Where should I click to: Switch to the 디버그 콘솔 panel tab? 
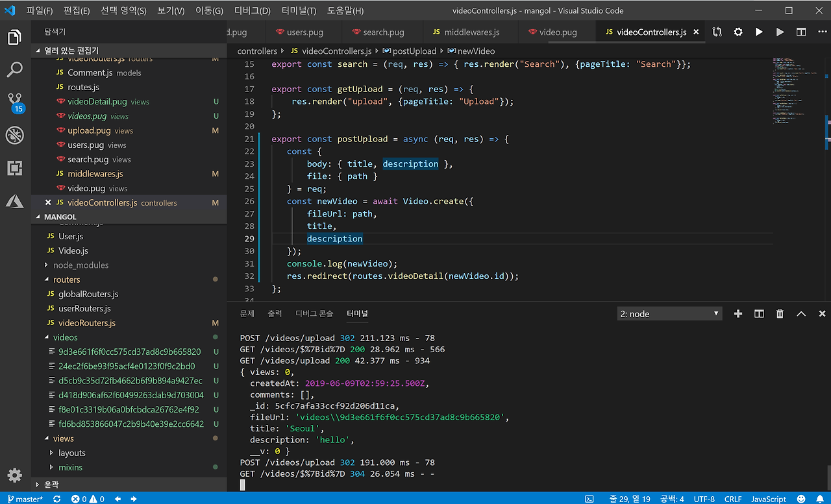tap(314, 314)
